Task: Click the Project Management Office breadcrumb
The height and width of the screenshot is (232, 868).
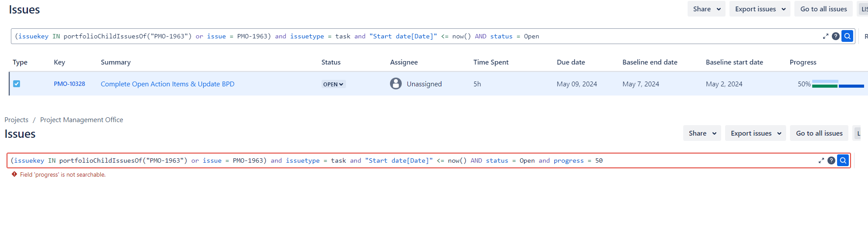Action: click(81, 119)
